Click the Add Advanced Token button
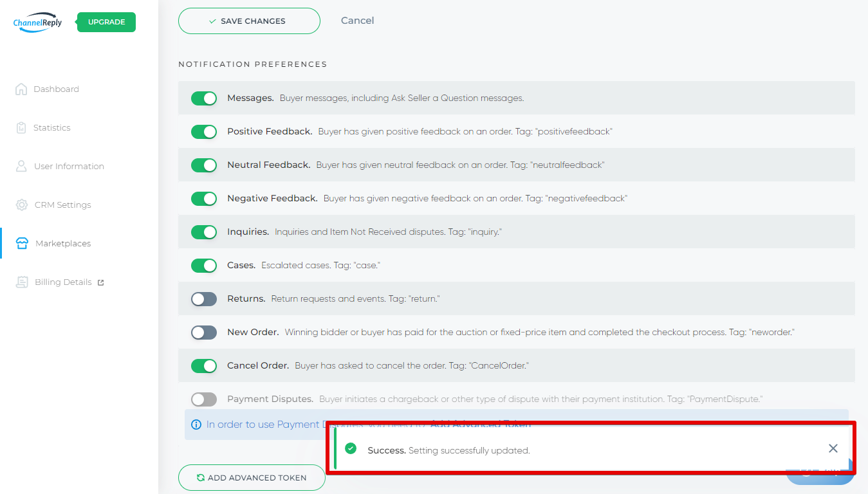Image resolution: width=868 pixels, height=494 pixels. 252,477
